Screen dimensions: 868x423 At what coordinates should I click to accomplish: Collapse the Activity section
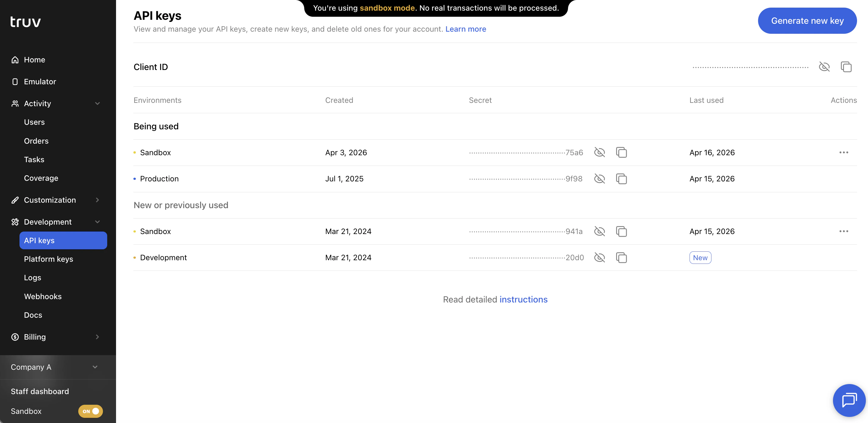[x=97, y=103]
